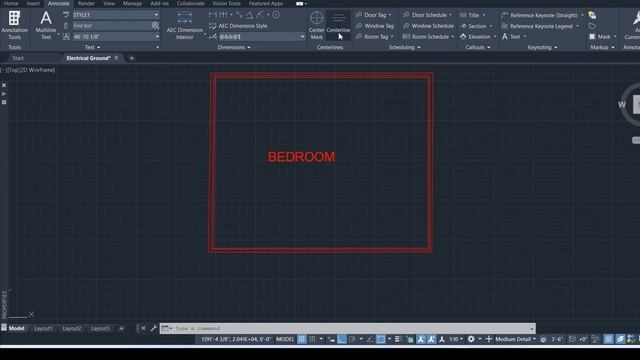Viewport: 640px width, 360px height.
Task: Insert a Window Schedule
Action: [428, 26]
